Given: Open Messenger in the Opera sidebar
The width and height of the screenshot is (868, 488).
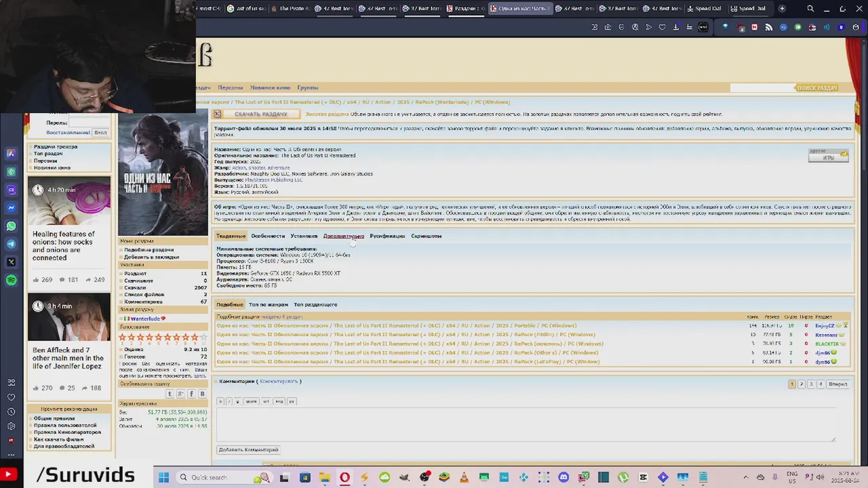Looking at the screenshot, I should click(11, 208).
